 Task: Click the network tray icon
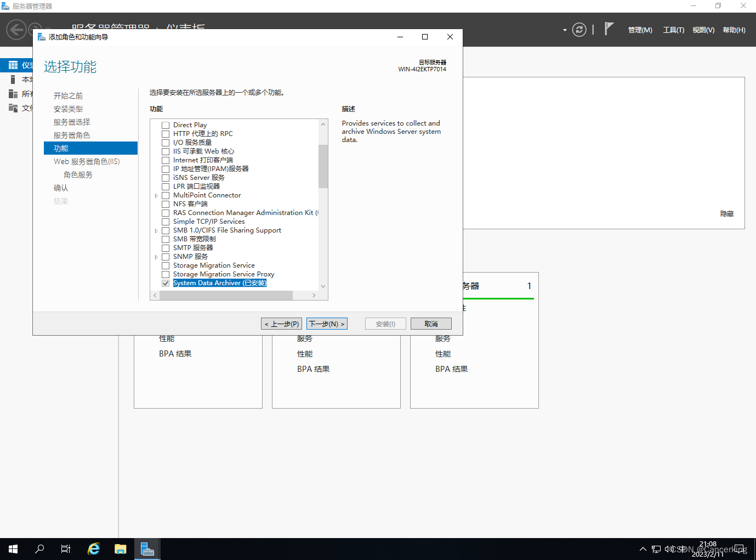pos(656,549)
